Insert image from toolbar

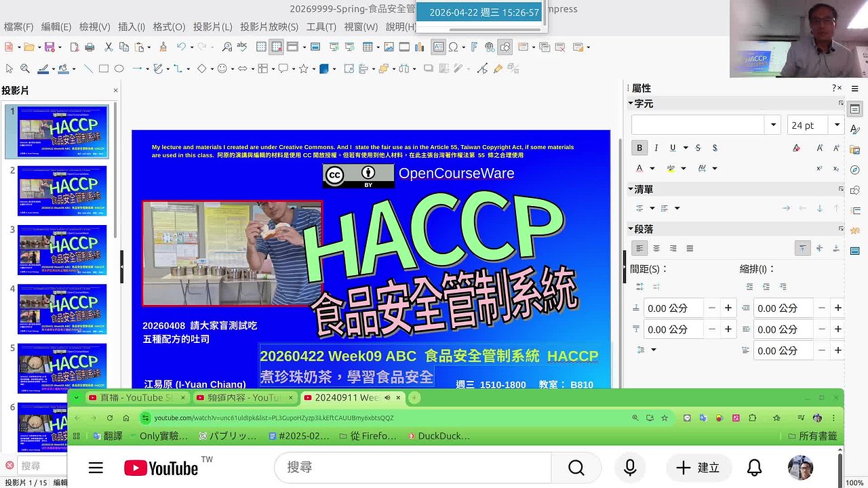tap(389, 47)
